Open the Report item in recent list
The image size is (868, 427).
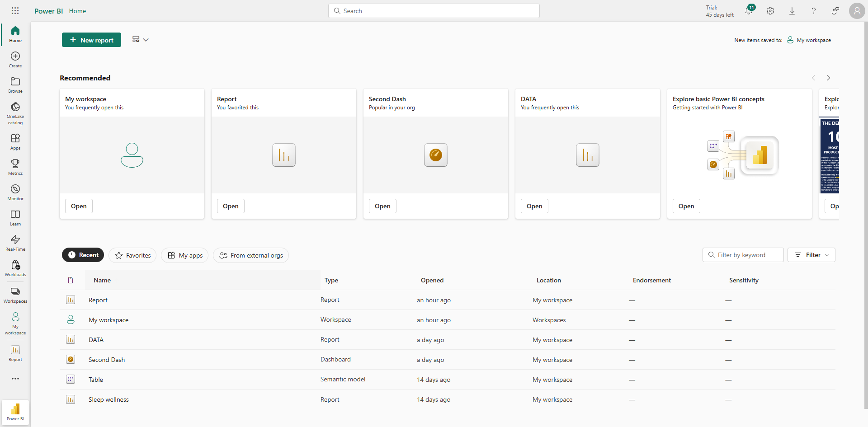(x=98, y=300)
